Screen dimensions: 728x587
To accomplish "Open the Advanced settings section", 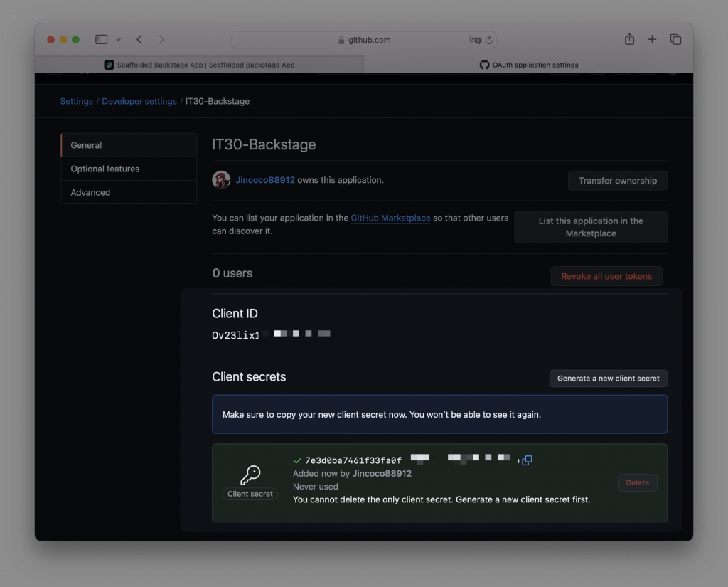I will [129, 192].
